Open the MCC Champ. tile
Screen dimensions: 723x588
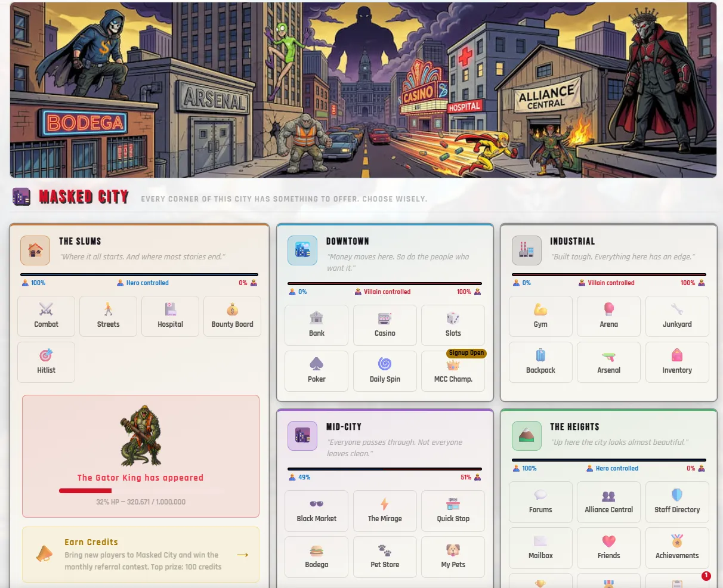click(453, 371)
